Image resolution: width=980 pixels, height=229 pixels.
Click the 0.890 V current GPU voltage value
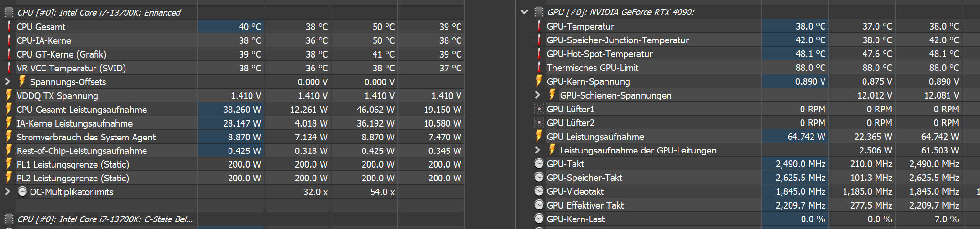pyautogui.click(x=810, y=81)
